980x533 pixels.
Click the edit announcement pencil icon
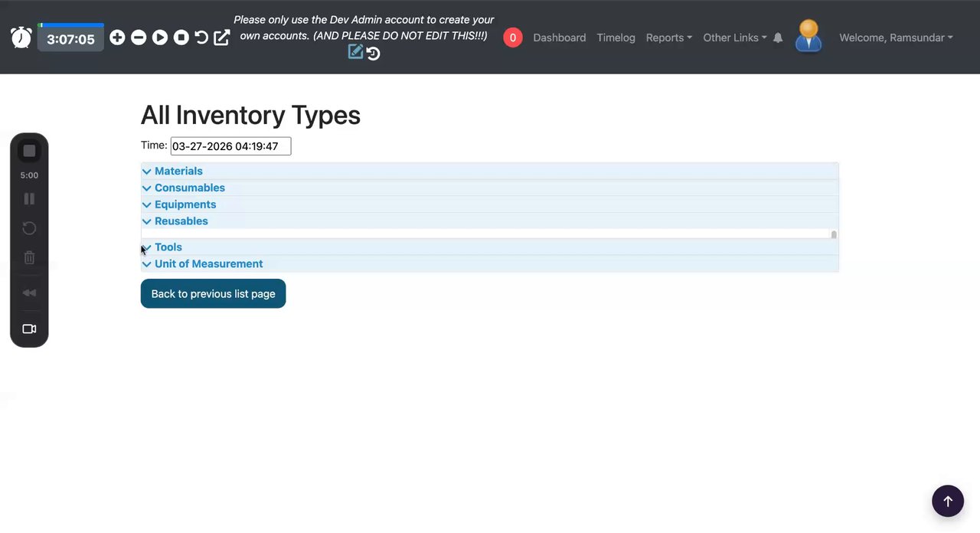click(x=355, y=52)
